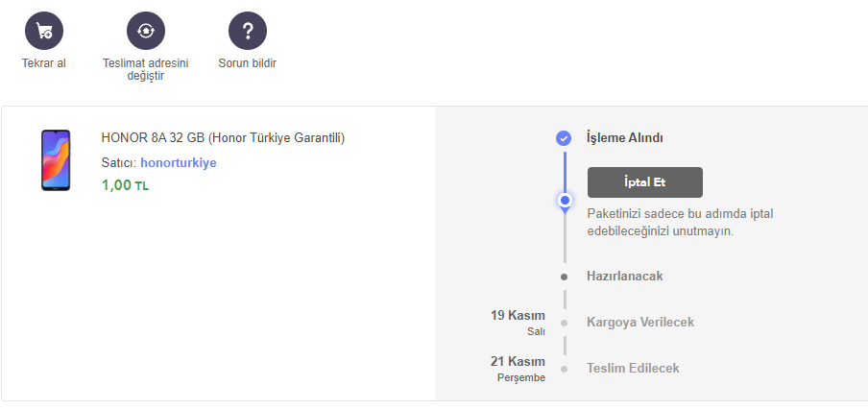
Task: Click the HONOR 8A 32 GB product title
Action: tap(223, 137)
